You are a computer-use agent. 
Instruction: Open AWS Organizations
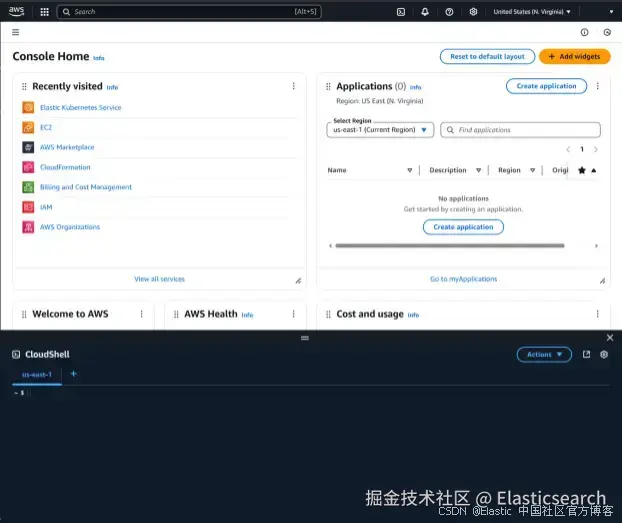click(x=70, y=227)
